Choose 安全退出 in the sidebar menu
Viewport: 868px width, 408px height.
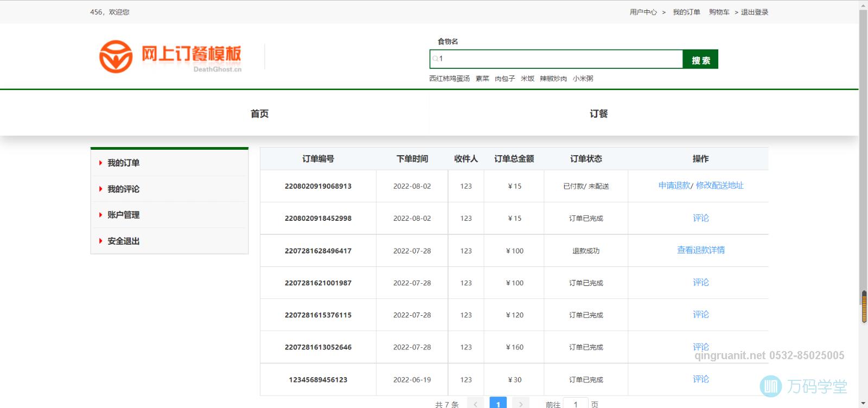[123, 241]
